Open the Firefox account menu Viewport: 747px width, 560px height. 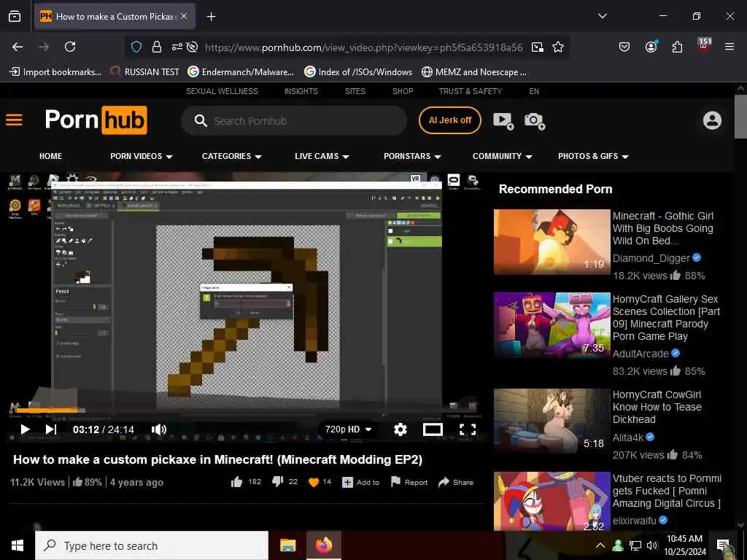pyautogui.click(x=651, y=47)
